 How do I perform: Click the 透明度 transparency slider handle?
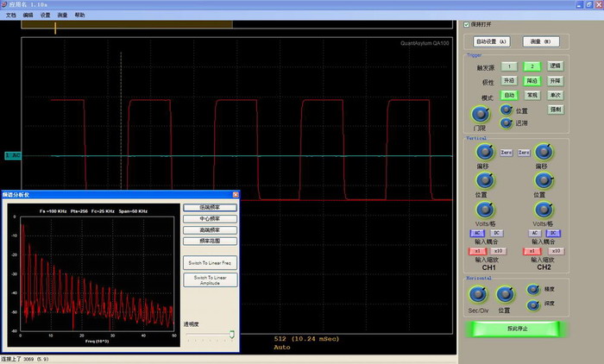232,334
